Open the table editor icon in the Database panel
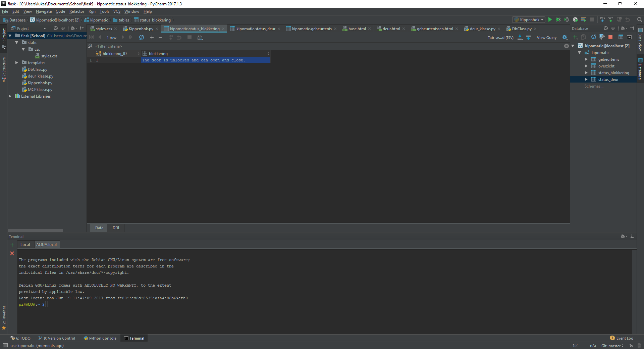 coord(621,37)
